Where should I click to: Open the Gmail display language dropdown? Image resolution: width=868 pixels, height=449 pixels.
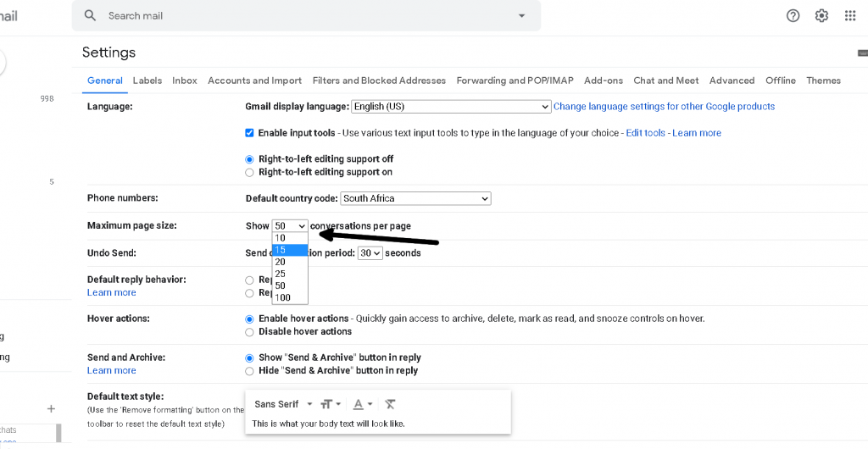click(x=451, y=107)
